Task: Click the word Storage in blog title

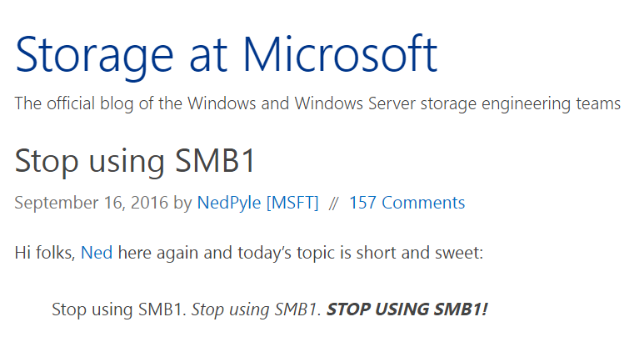Action: 94,57
